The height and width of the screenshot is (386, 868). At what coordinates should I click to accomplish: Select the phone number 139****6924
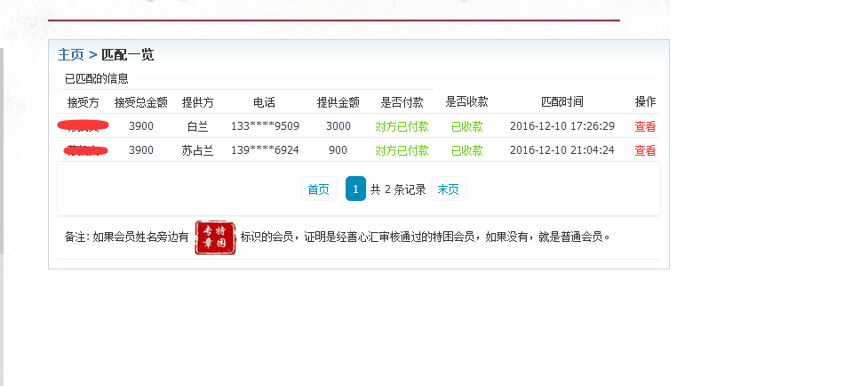[265, 150]
